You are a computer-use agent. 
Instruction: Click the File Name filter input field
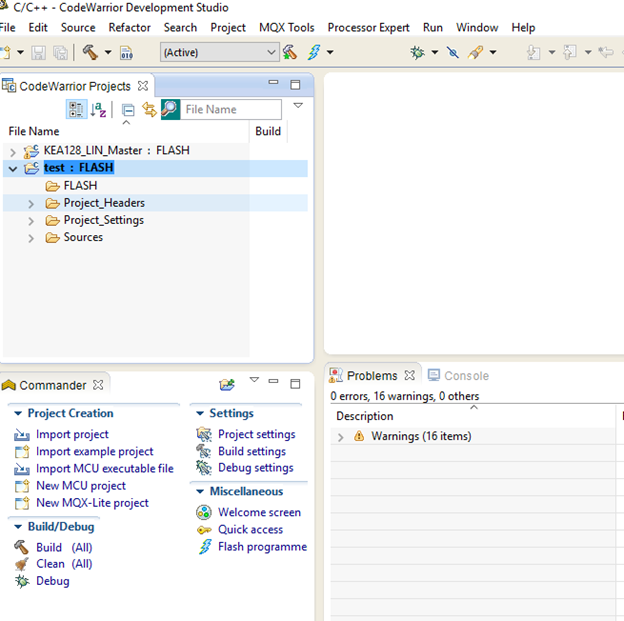tap(231, 109)
